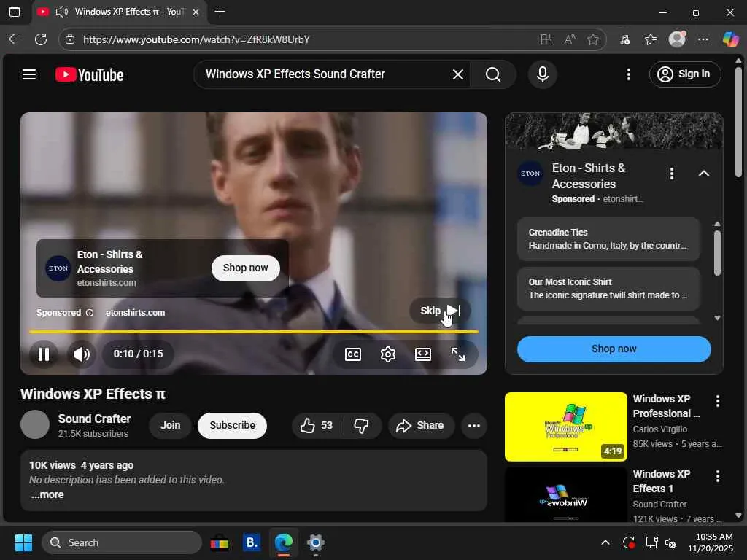Seek on the yellow ad progress bar
Viewport: 747px width, 560px height.
coord(253,332)
